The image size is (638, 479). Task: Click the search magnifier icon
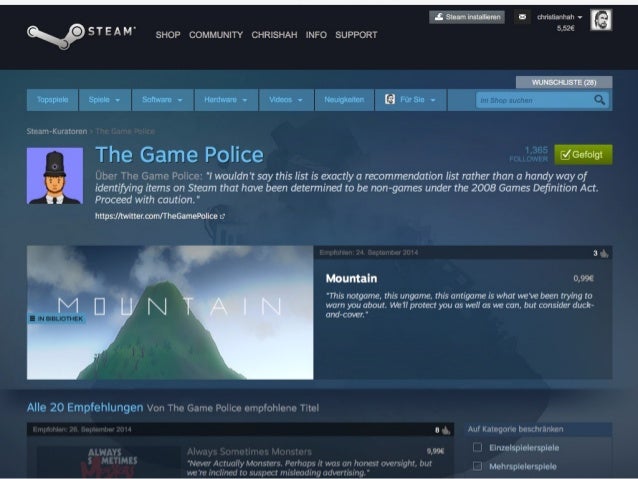coord(599,100)
